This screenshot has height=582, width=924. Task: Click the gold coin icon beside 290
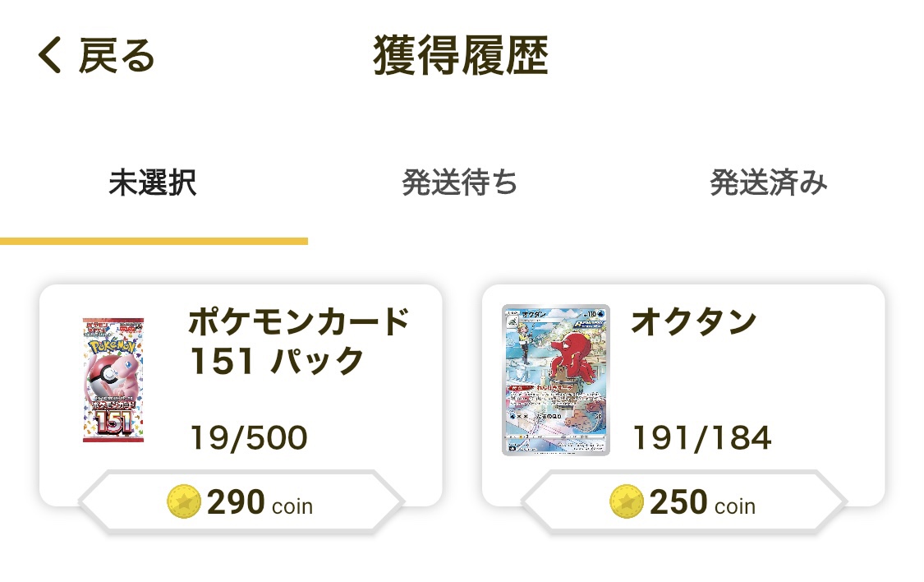184,501
